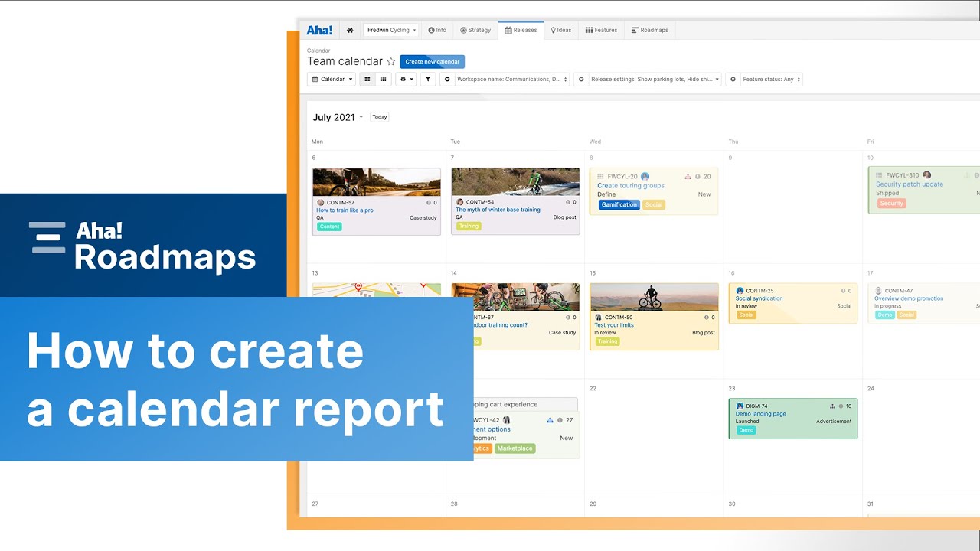Screen dimensions: 980x551
Task: Click the assignee avatar on FWCYL-310
Action: tap(926, 175)
